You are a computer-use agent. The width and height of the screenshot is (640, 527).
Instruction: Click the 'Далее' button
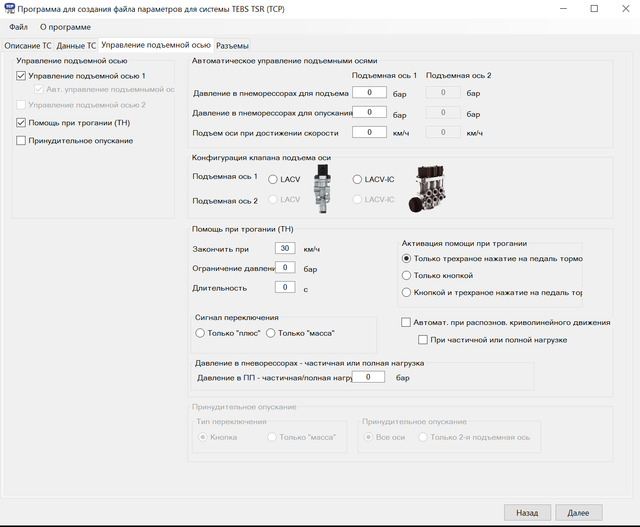[578, 511]
